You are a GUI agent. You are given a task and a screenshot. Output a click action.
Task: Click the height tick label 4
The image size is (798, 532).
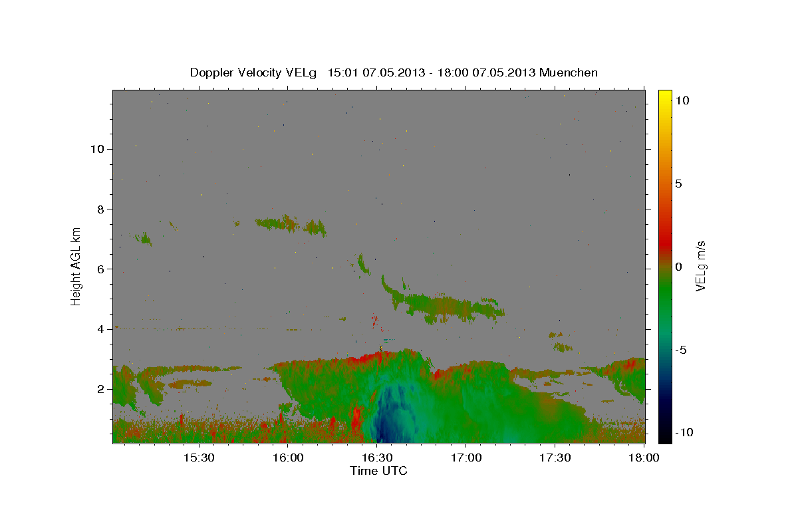tap(100, 329)
